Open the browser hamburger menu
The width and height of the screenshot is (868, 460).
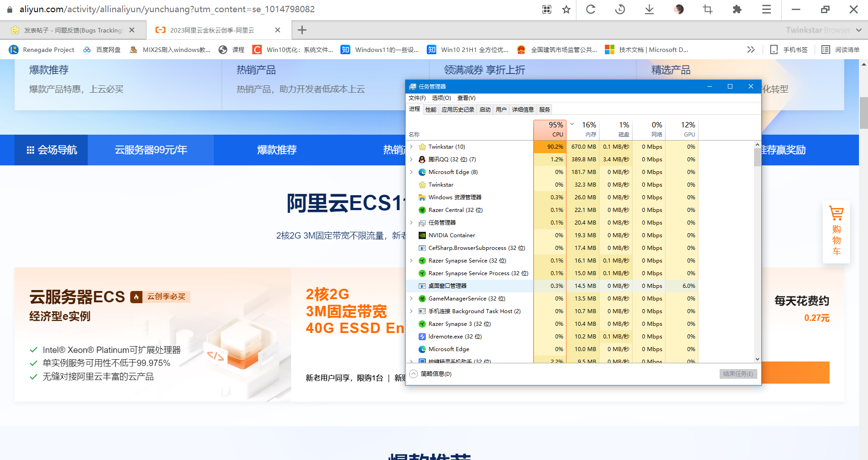pos(766,9)
